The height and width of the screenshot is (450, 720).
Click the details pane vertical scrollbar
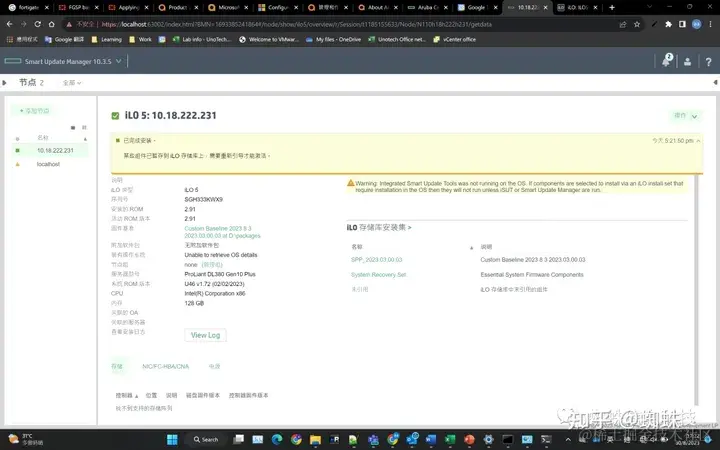pos(697,289)
